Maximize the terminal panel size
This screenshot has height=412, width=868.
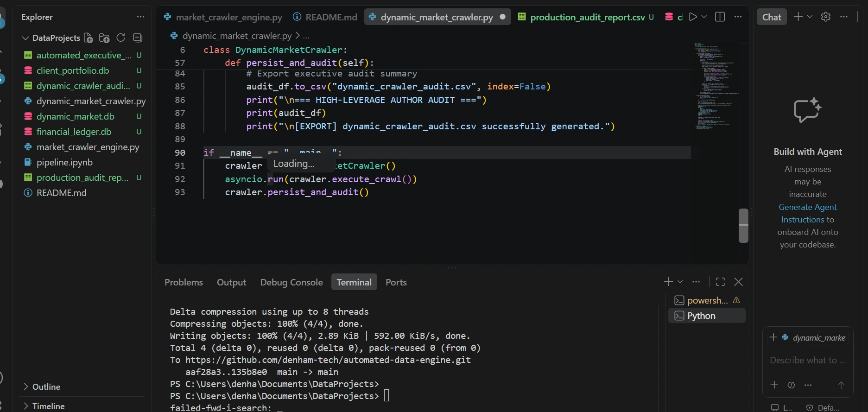pos(720,282)
